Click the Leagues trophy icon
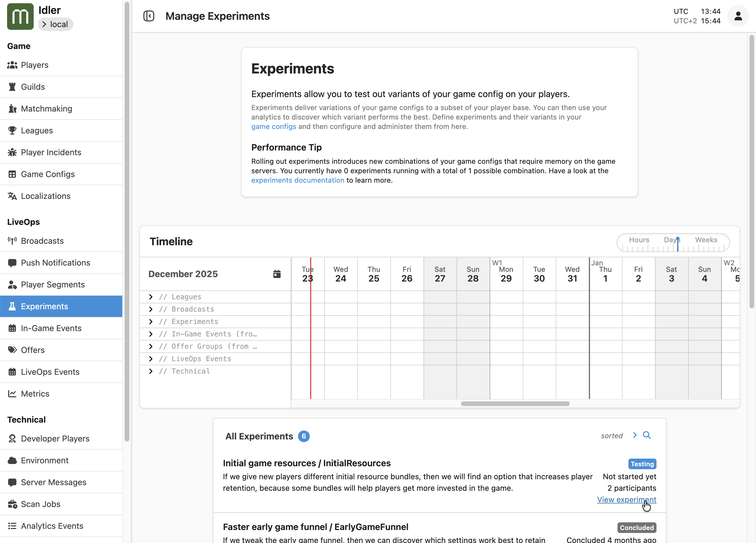 click(13, 130)
